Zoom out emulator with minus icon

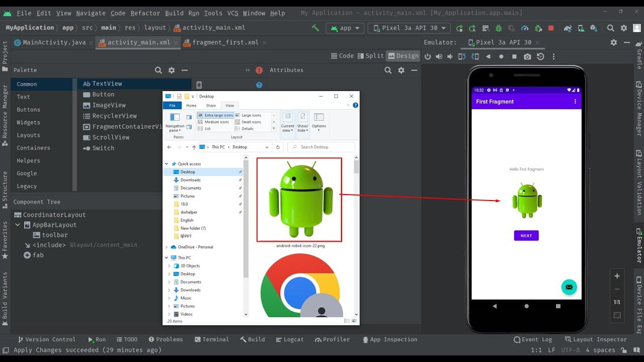click(x=617, y=289)
